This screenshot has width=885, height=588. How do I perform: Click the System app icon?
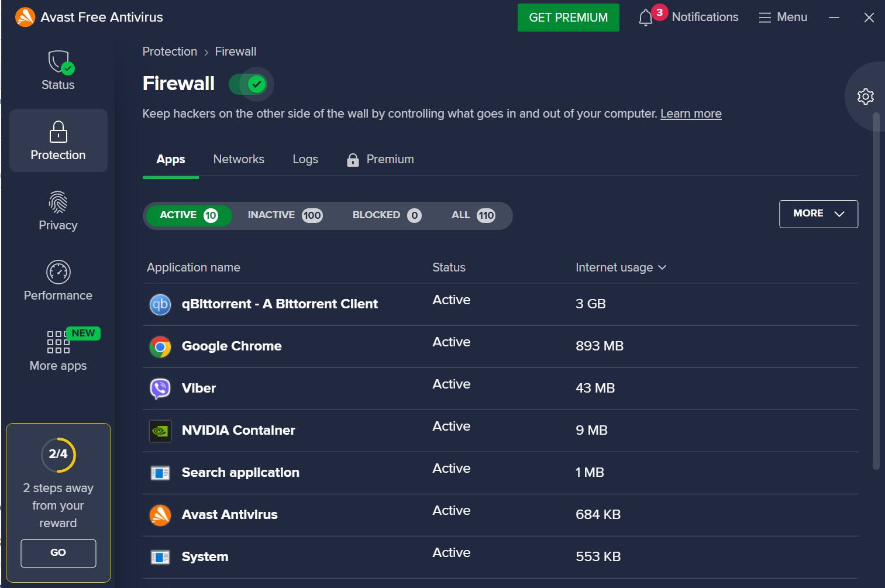click(x=160, y=557)
